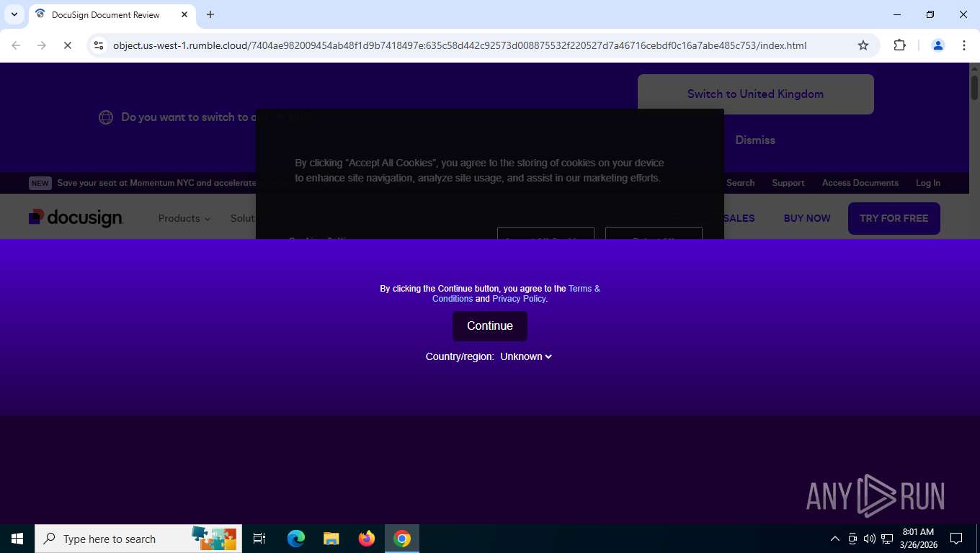
Task: Open a new browser tab
Action: (210, 14)
